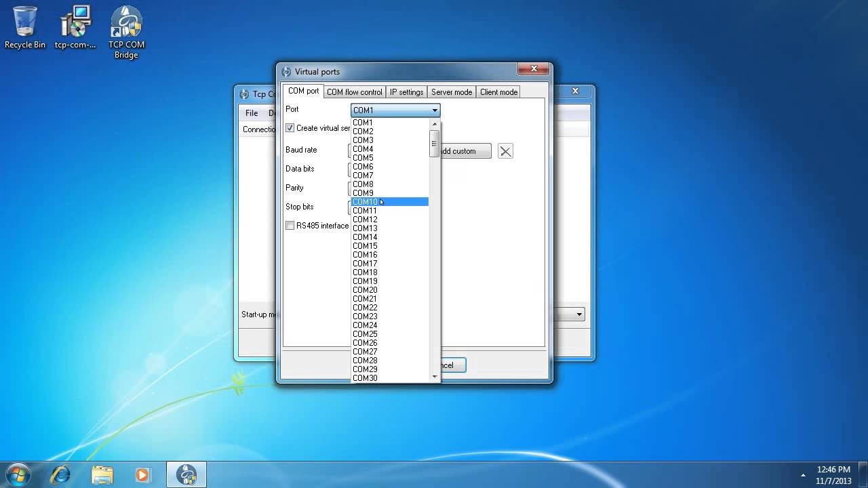Select COM7 in the port list
Image resolution: width=868 pixels, height=488 pixels.
pyautogui.click(x=390, y=176)
